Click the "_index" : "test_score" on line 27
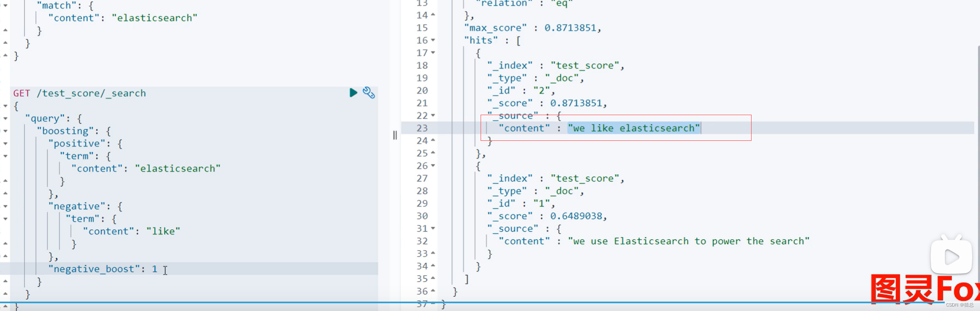Viewport: 980px width, 311px height. coord(555,179)
